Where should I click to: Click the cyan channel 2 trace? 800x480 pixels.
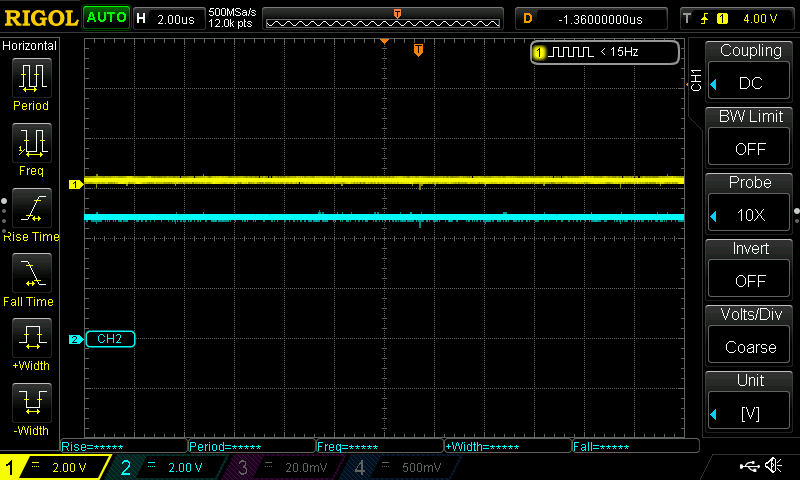coord(384,218)
